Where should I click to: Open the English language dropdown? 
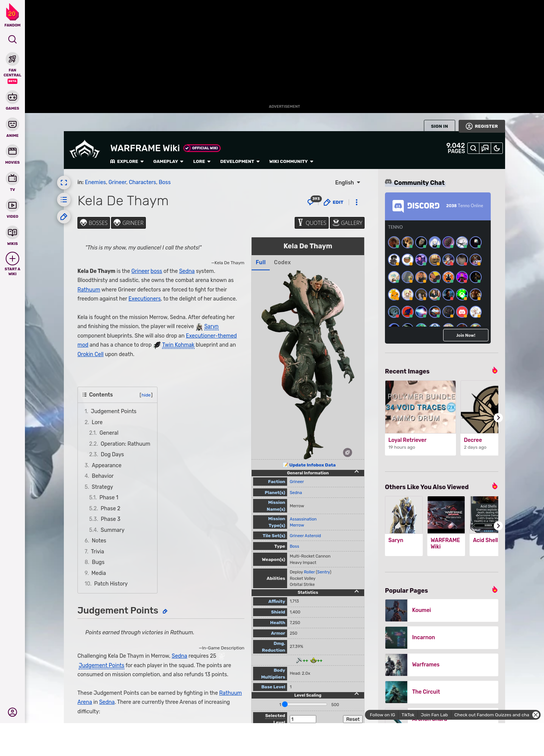click(x=348, y=183)
